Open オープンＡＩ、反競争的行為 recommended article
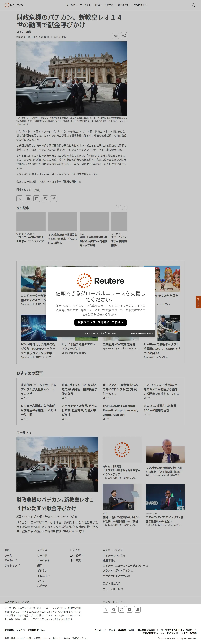The width and height of the screenshot is (201, 644). pos(121,389)
